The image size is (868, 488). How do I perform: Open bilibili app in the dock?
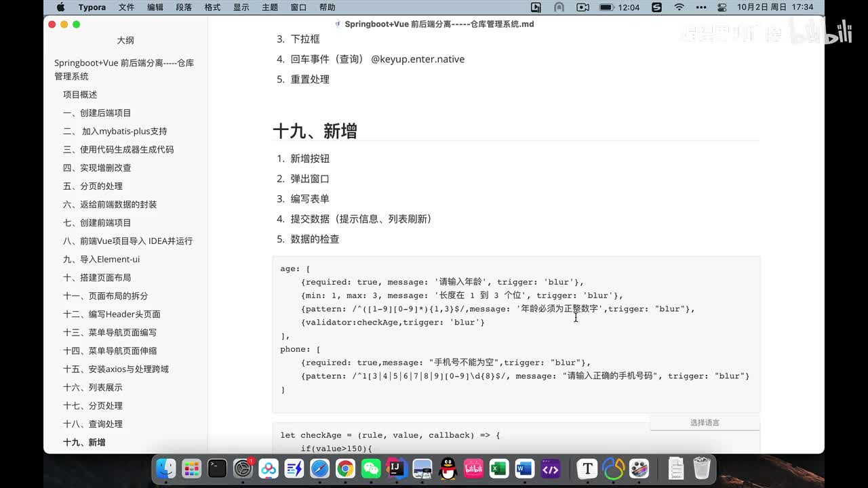473,468
